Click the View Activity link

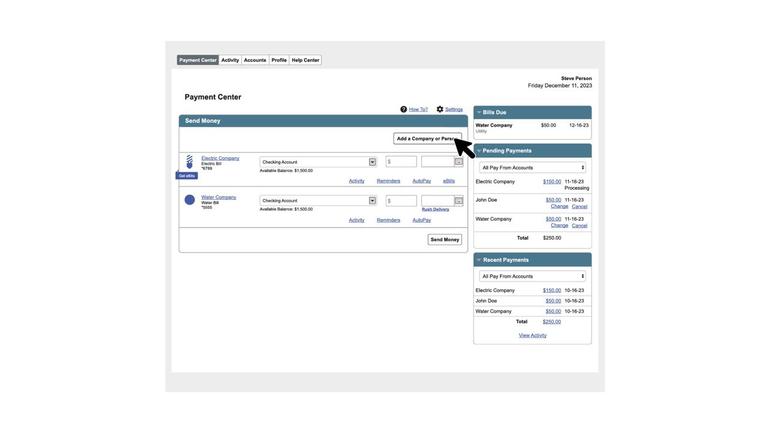point(532,336)
